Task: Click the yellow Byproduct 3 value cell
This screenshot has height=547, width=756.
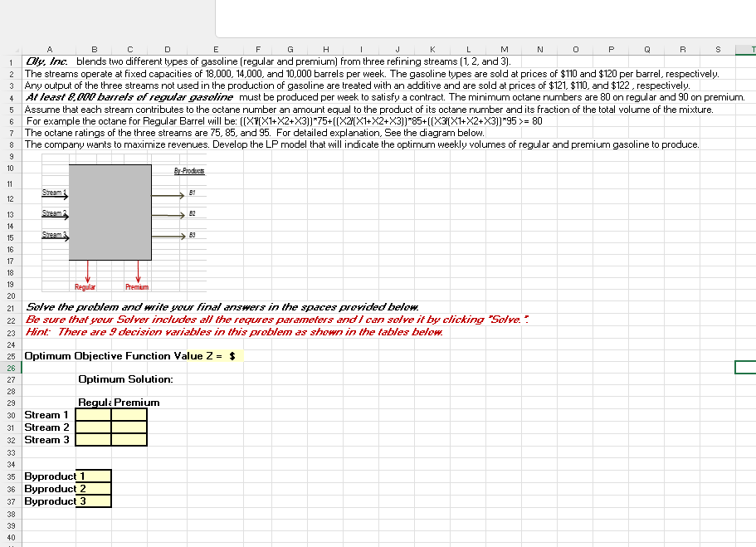Action: [x=94, y=501]
